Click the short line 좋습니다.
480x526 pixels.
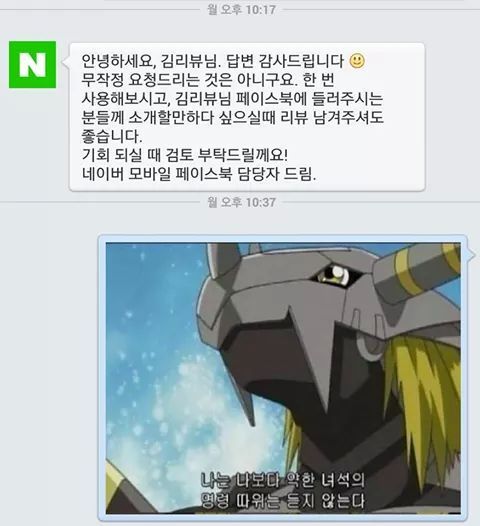(x=112, y=137)
